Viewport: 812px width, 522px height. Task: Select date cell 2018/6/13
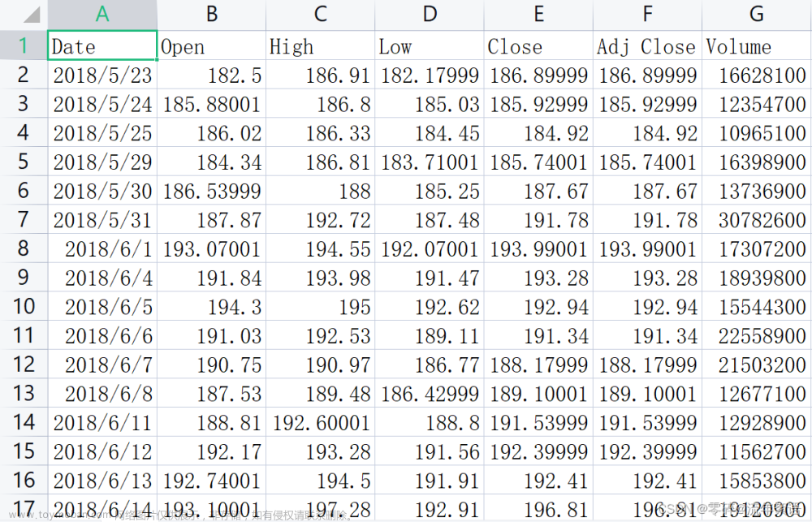point(102,480)
